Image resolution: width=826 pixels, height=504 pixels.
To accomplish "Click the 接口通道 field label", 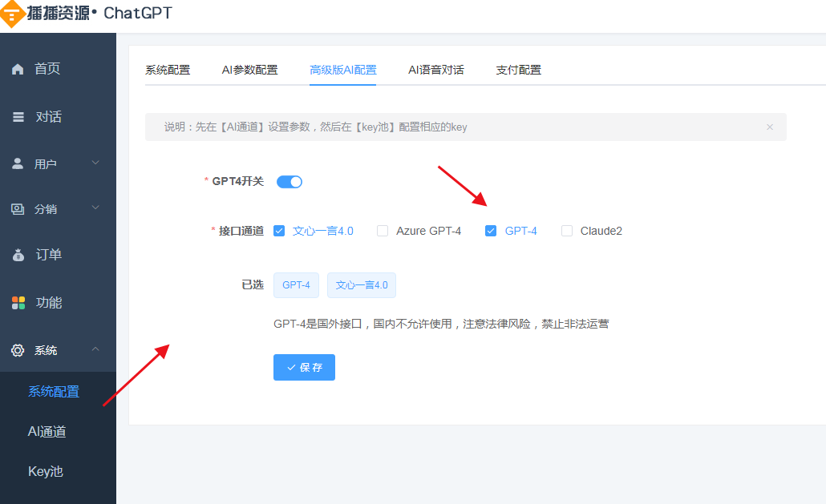I will tap(241, 231).
